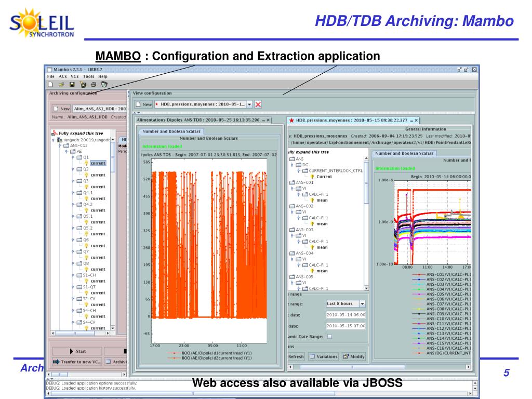Select 'mean' under the ANS-C04 node
This screenshot has height=399, width=532.
pyautogui.click(x=322, y=271)
